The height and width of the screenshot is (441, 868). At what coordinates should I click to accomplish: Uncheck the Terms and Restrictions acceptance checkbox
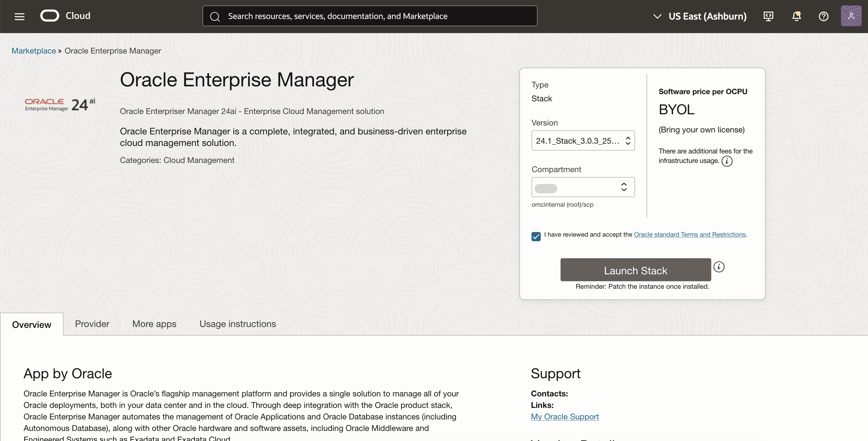[x=536, y=236]
